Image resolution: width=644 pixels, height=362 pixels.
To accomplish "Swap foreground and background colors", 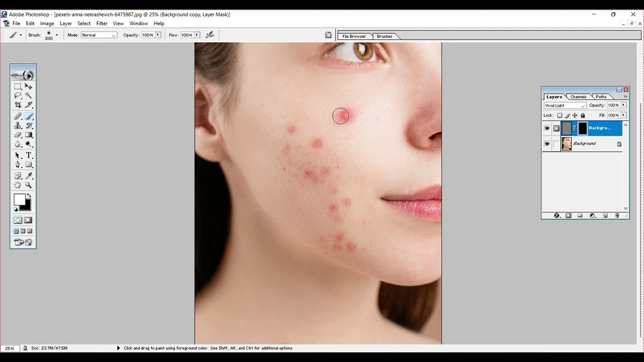I will click(x=29, y=196).
